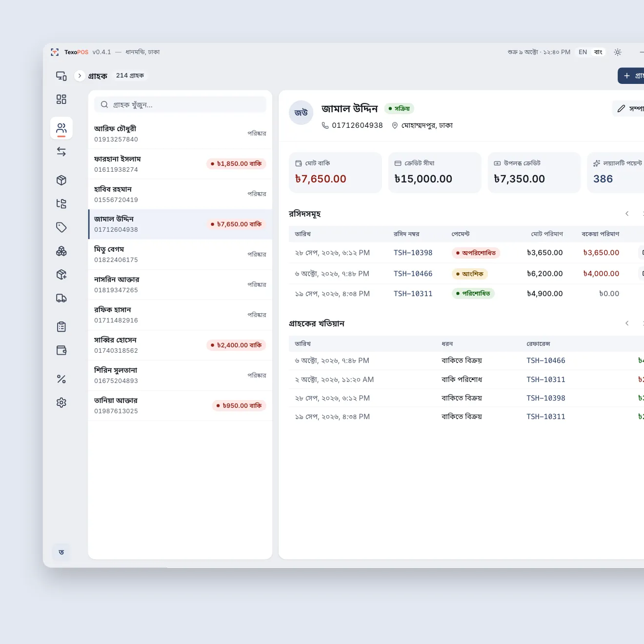
Task: Focus the গ্রাহক খুঁজুন search field
Action: (180, 105)
